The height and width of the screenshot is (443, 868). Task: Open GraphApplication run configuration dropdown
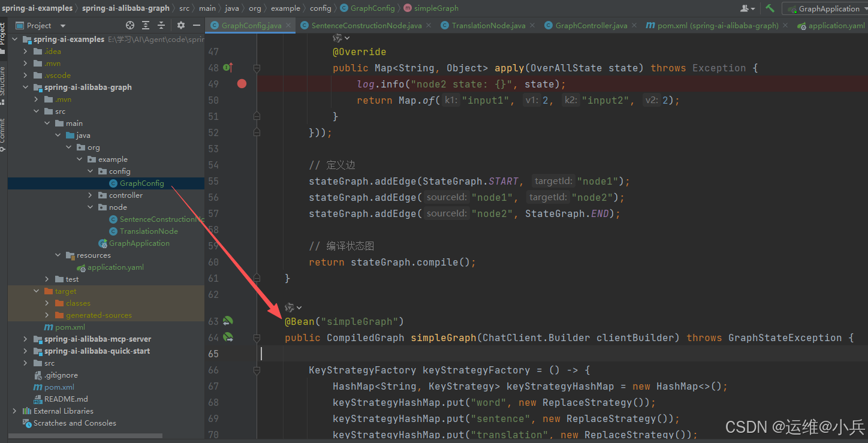pos(826,8)
